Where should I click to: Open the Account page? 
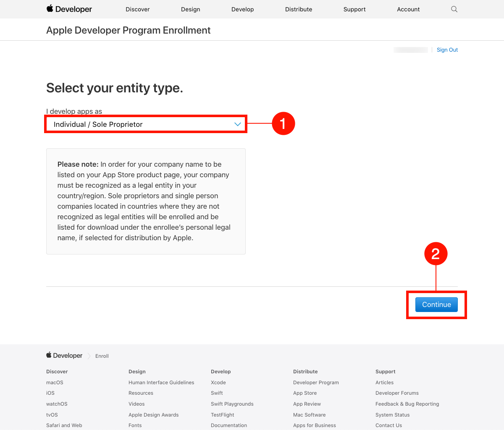click(x=408, y=9)
